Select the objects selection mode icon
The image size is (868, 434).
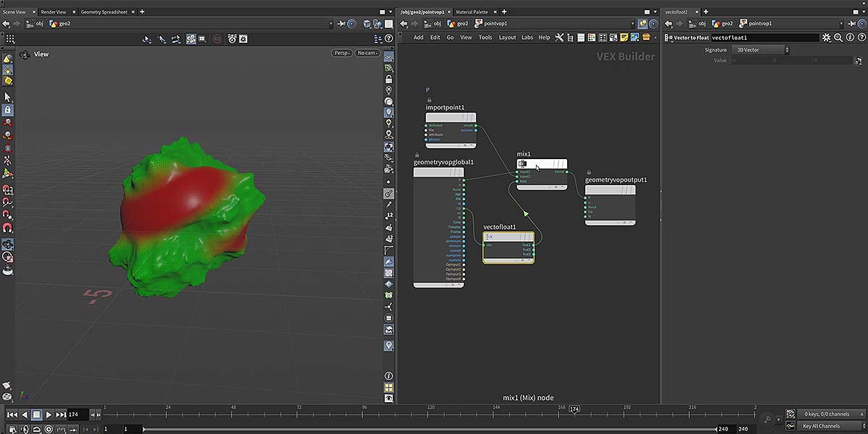[x=7, y=59]
